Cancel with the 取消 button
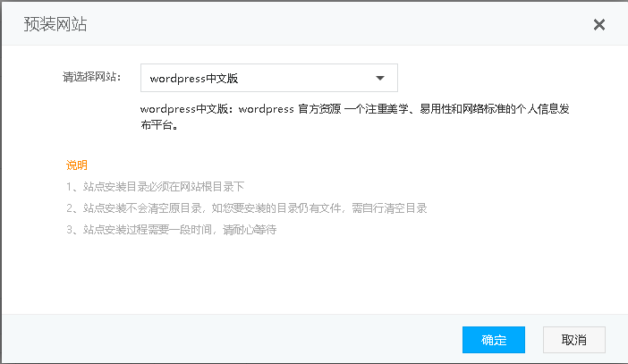 point(574,340)
